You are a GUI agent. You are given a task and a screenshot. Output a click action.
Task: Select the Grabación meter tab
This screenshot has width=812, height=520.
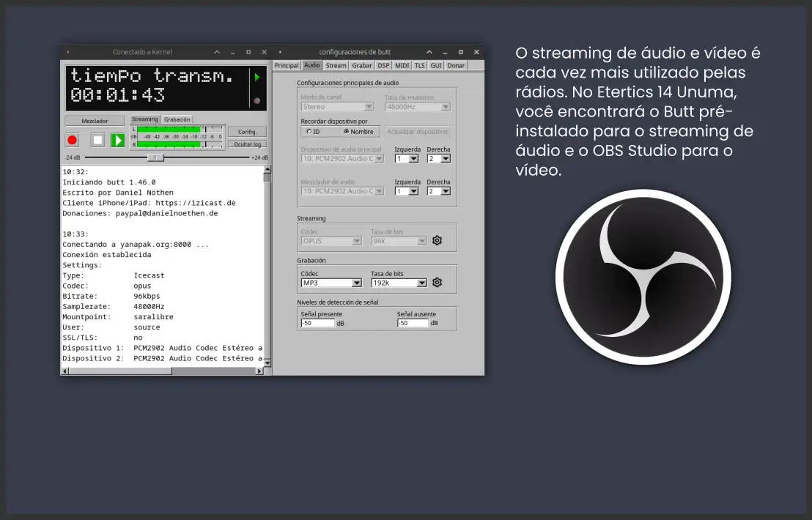pyautogui.click(x=177, y=119)
